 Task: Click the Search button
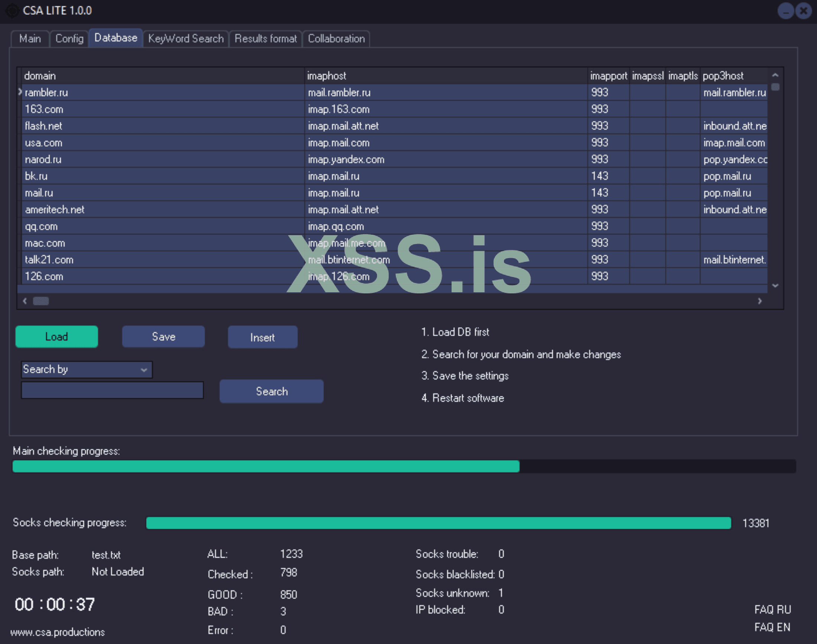[x=271, y=391]
